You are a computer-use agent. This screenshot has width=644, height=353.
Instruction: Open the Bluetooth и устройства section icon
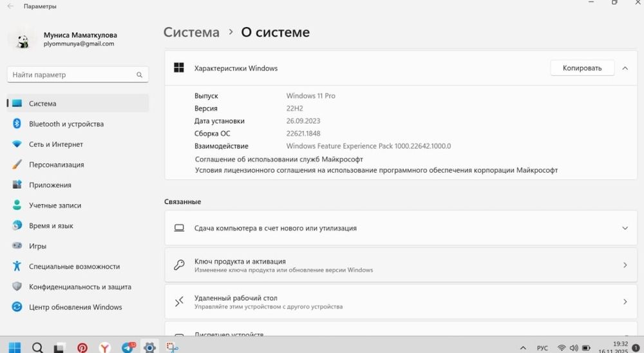tap(17, 123)
